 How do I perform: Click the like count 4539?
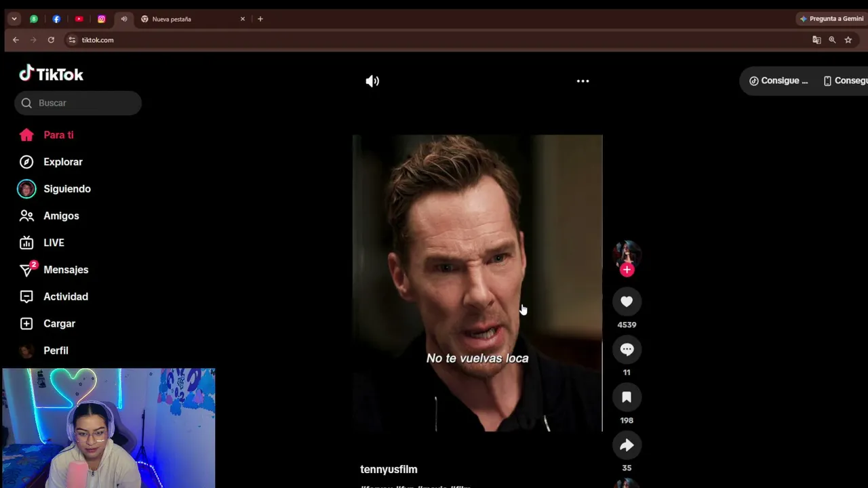point(627,325)
